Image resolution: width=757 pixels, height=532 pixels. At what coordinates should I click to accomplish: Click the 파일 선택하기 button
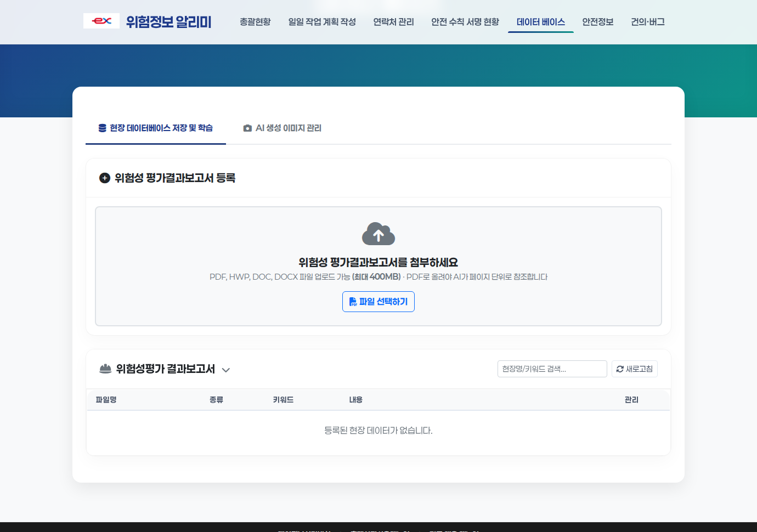tap(378, 302)
